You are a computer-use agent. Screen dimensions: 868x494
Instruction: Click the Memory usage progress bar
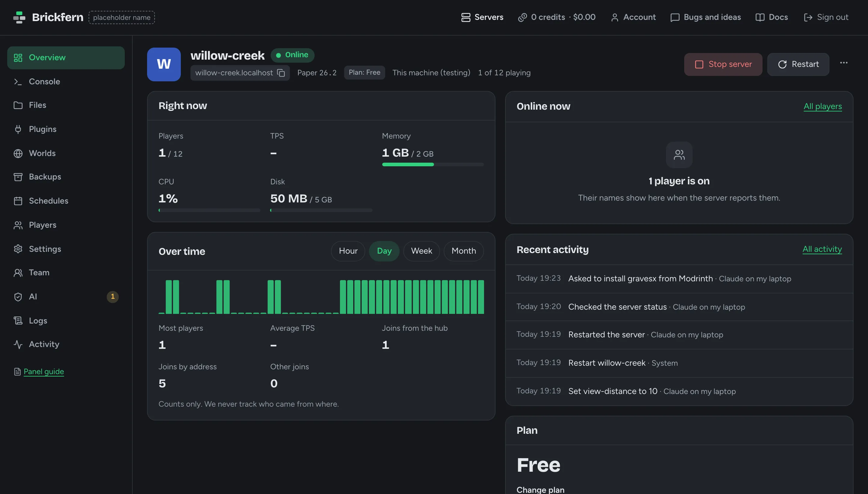click(x=432, y=164)
